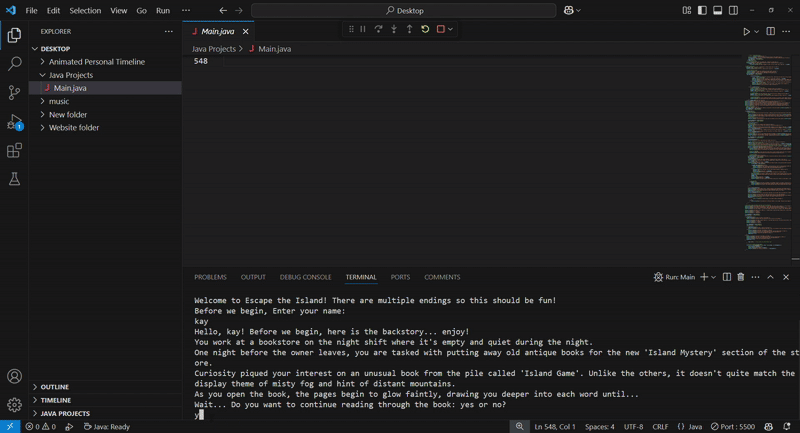Expand the JAVA PROJECTS section
This screenshot has height=433, width=800.
point(105,414)
